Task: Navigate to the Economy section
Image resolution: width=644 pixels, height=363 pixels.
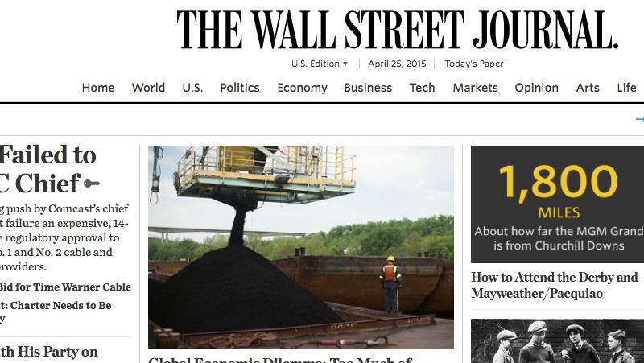Action: click(303, 88)
